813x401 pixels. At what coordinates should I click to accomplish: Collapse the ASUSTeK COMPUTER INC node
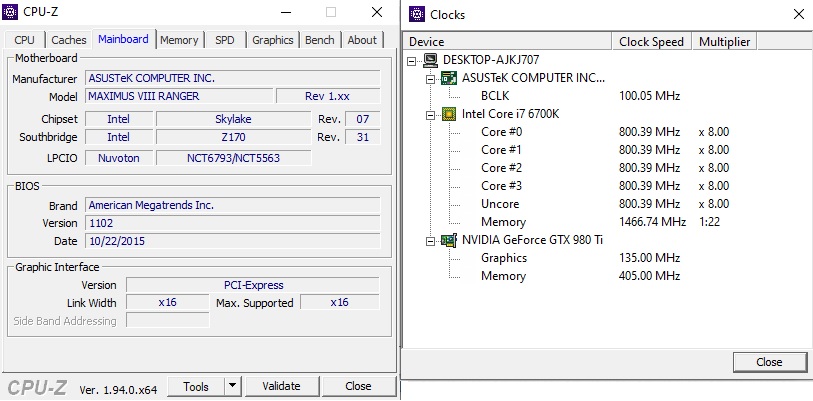pos(430,79)
